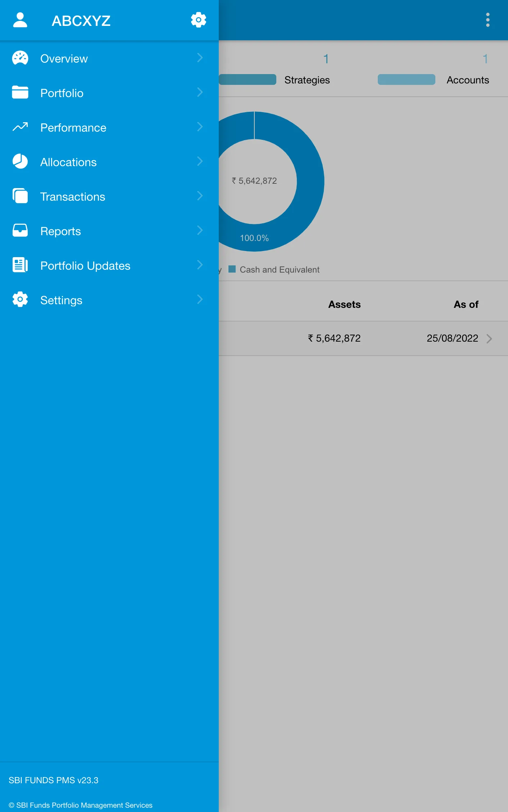508x812 pixels.
Task: Tap the ABCXYZ account name
Action: click(x=81, y=21)
